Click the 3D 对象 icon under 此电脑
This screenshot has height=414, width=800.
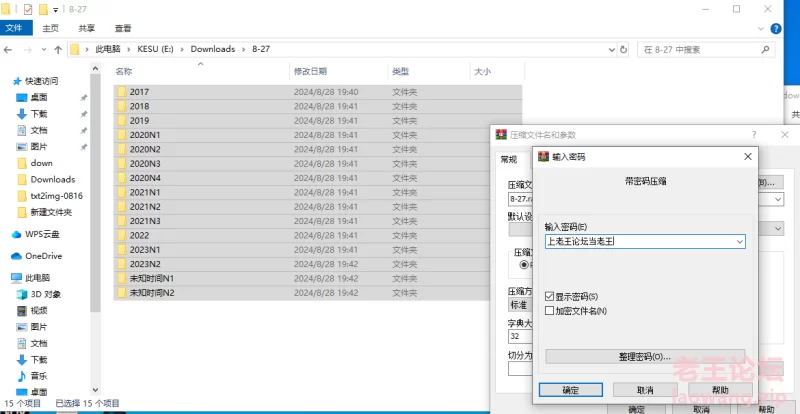(x=23, y=295)
